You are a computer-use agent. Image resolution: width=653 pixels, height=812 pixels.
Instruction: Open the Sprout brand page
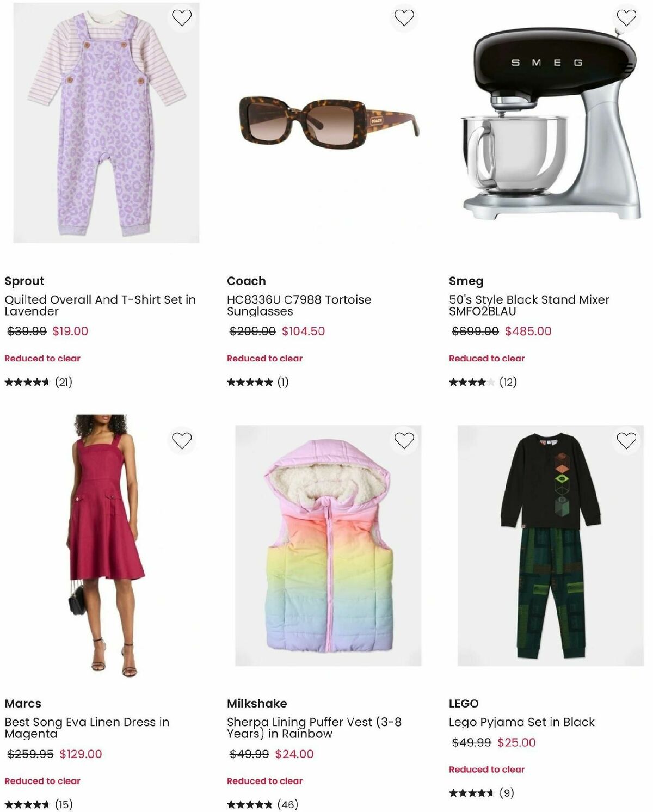(24, 281)
